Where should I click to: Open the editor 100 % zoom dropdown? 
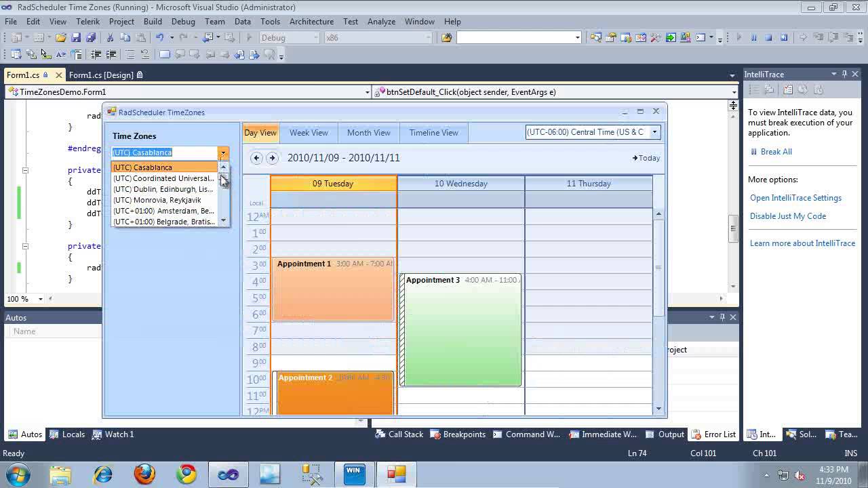pyautogui.click(x=41, y=299)
